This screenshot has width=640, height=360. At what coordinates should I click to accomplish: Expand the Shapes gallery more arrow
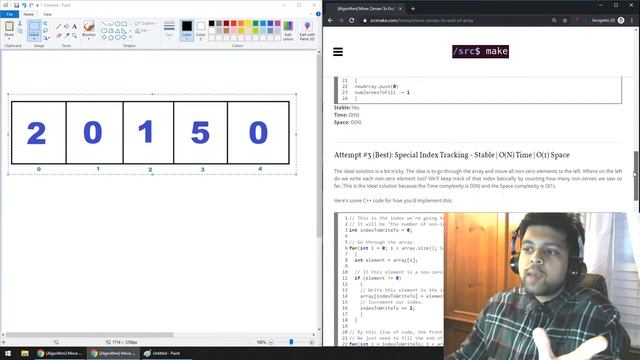tap(131, 37)
